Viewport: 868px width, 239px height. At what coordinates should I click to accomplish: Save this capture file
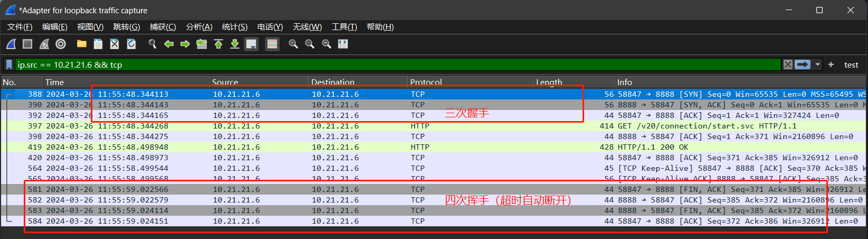coord(98,44)
